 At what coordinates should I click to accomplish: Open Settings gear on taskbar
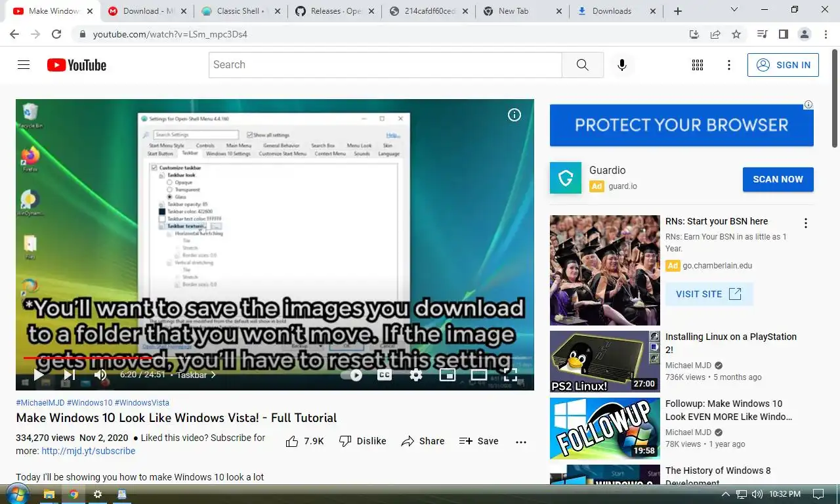[x=98, y=494]
